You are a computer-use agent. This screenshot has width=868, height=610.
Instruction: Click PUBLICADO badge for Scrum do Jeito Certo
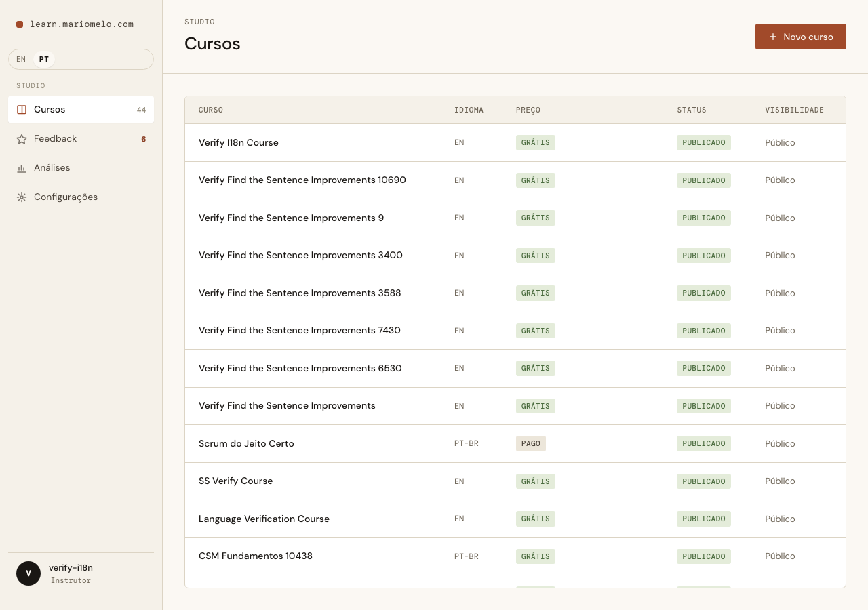click(x=704, y=444)
